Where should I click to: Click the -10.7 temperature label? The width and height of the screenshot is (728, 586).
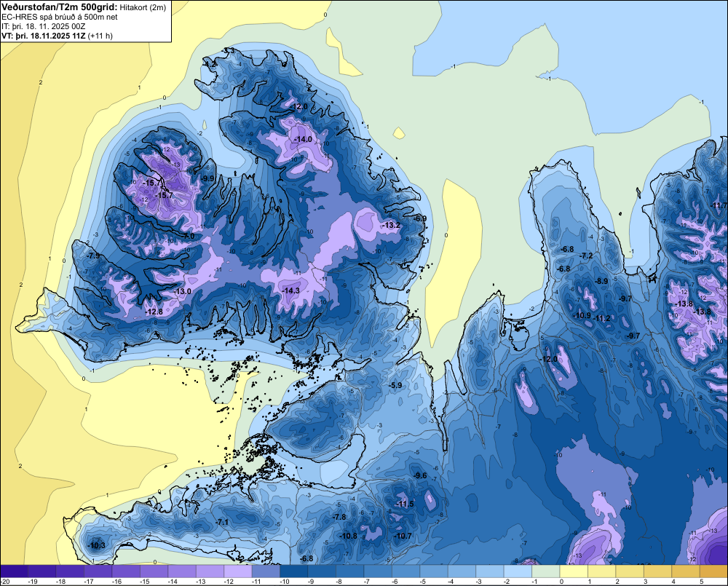tap(403, 536)
